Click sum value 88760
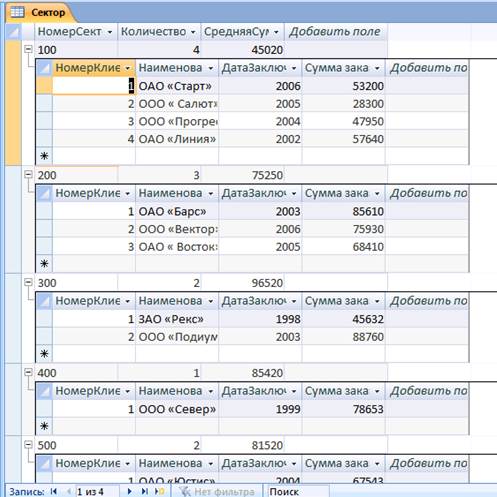The image size is (497, 497). tap(368, 337)
